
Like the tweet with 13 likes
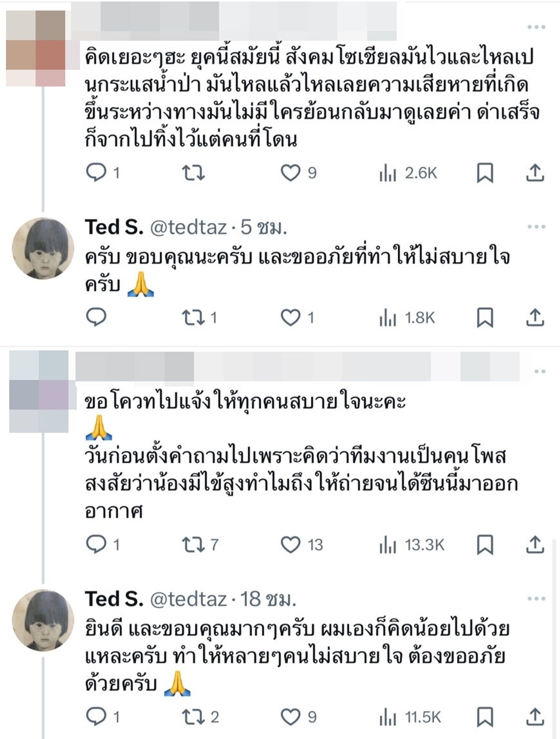(x=290, y=545)
